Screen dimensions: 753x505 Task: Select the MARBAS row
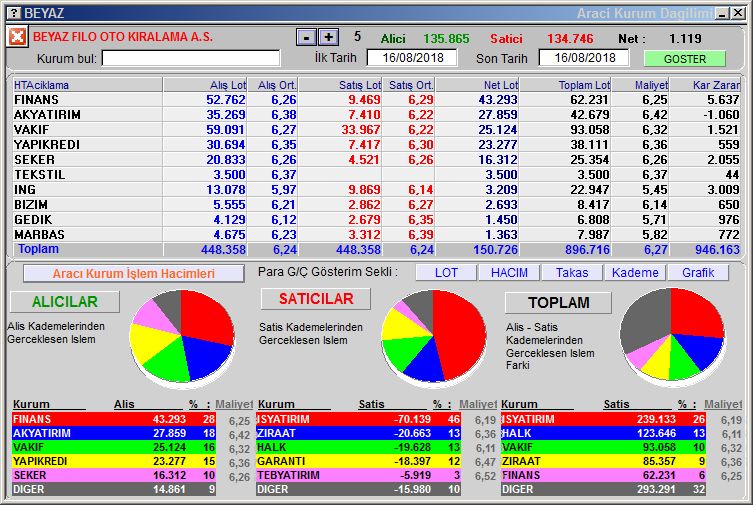tap(377, 234)
